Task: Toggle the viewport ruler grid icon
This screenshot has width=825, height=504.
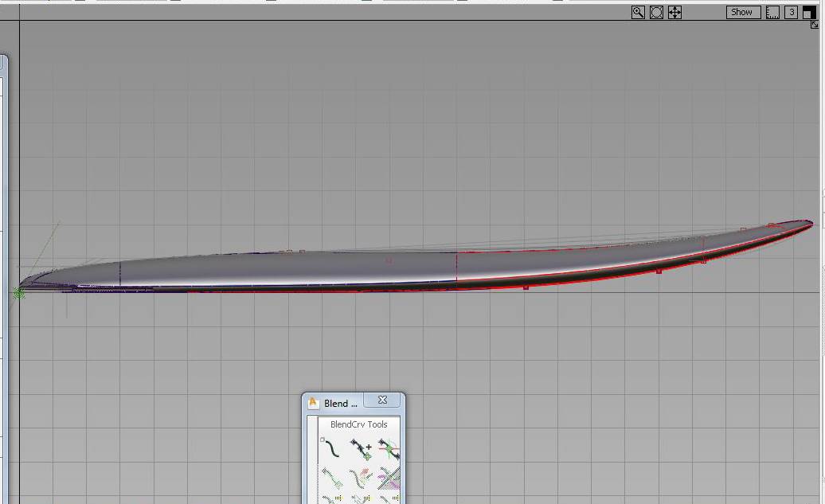Action: [772, 12]
